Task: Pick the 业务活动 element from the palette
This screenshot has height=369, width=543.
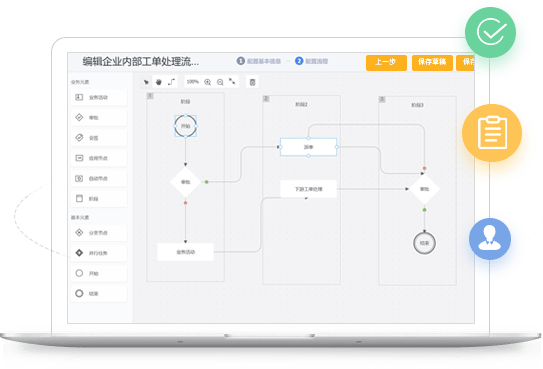Action: 99,97
